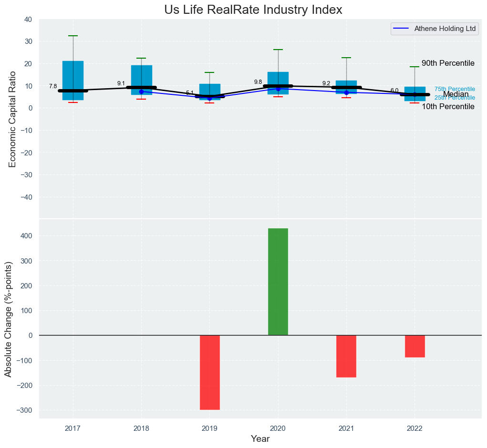The width and height of the screenshot is (487, 448).
Task: Click the 2020 blue percentile box
Action: click(278, 79)
